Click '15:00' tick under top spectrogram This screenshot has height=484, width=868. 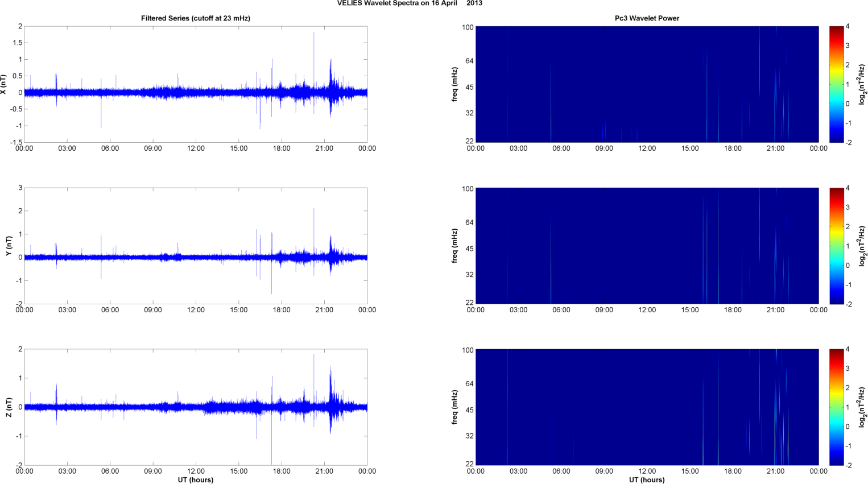click(690, 148)
